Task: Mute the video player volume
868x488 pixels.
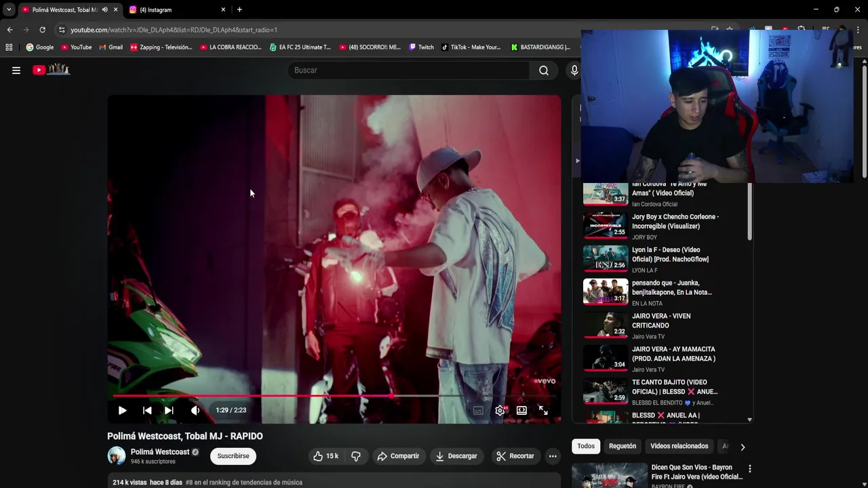Action: tap(195, 410)
